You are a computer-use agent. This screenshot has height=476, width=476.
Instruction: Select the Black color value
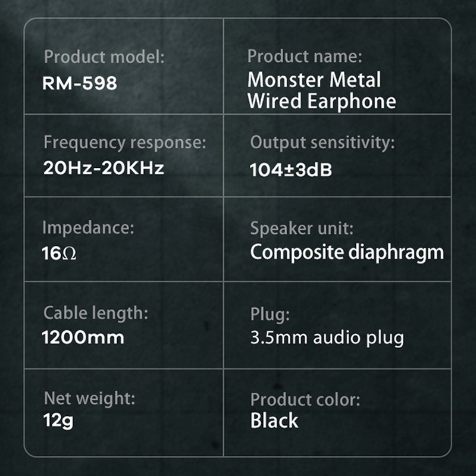[x=274, y=421]
